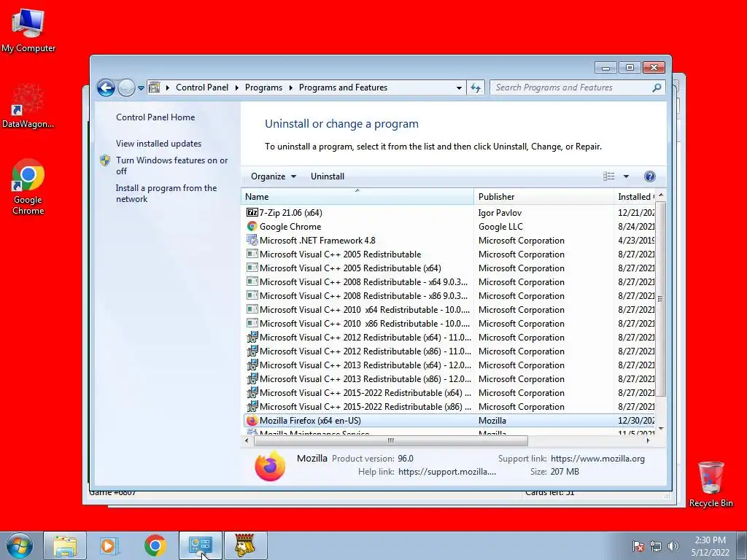Select the Recycle Bin desktop icon
Viewport: 747px width, 560px height.
(x=711, y=484)
